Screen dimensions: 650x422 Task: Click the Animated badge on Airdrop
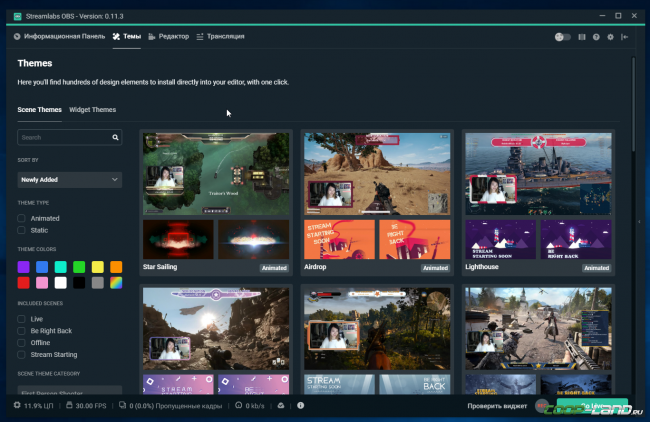pyautogui.click(x=435, y=268)
